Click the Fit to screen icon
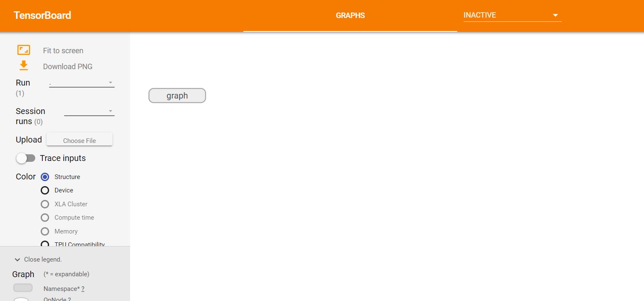 [x=23, y=50]
